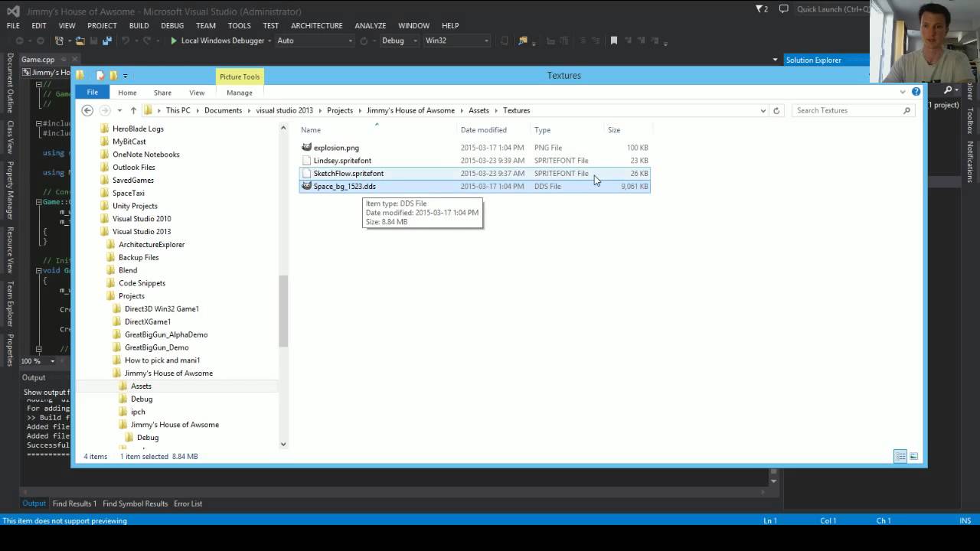The image size is (980, 551).
Task: Click the Save All toolbar icon
Action: pos(107,41)
